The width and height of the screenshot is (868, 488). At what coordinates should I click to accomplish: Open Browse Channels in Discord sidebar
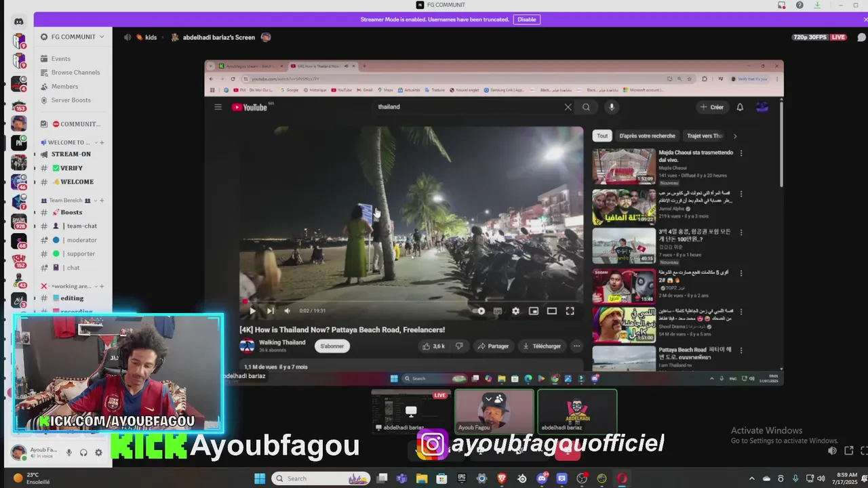point(75,73)
